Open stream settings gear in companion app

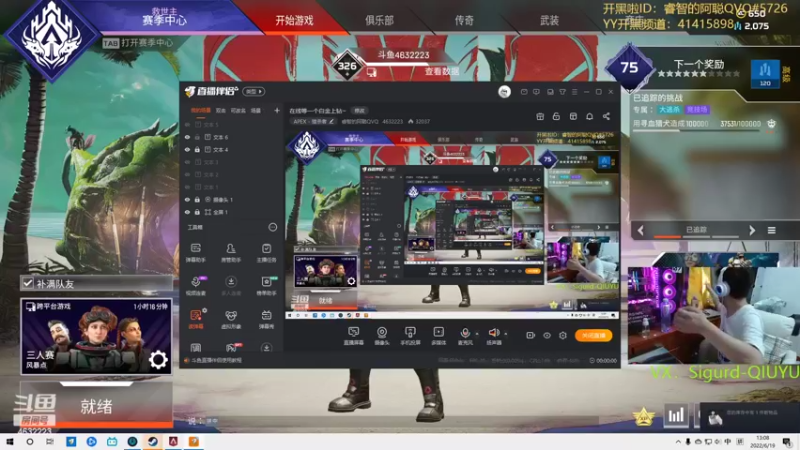[x=563, y=335]
